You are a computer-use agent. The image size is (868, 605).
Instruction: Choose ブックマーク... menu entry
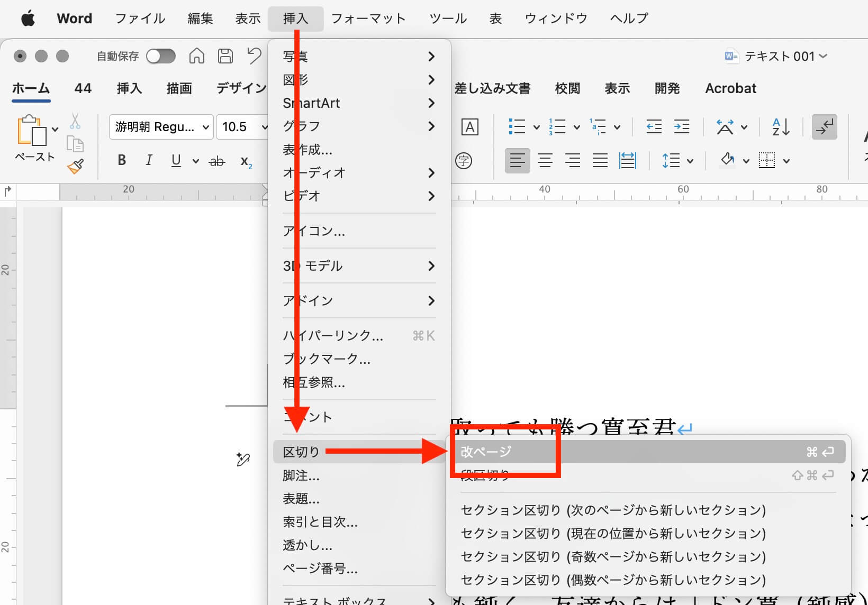coord(359,359)
